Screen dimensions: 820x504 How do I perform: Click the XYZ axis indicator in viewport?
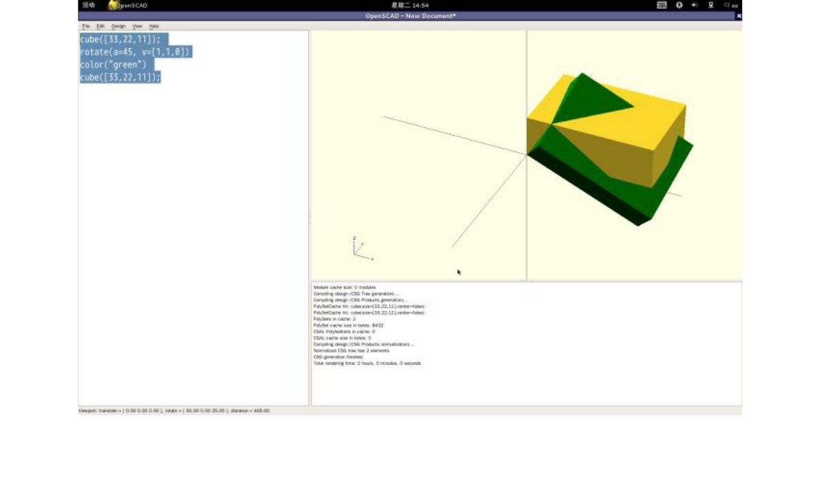(362, 249)
